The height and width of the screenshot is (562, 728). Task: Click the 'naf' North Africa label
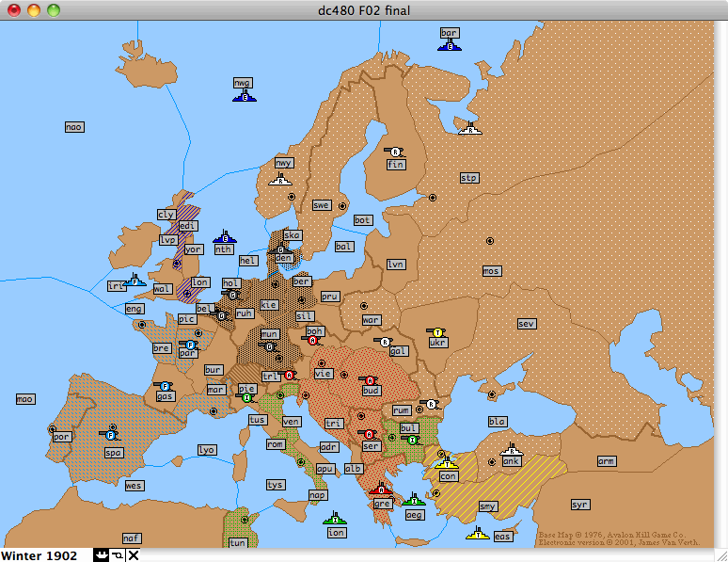click(132, 538)
